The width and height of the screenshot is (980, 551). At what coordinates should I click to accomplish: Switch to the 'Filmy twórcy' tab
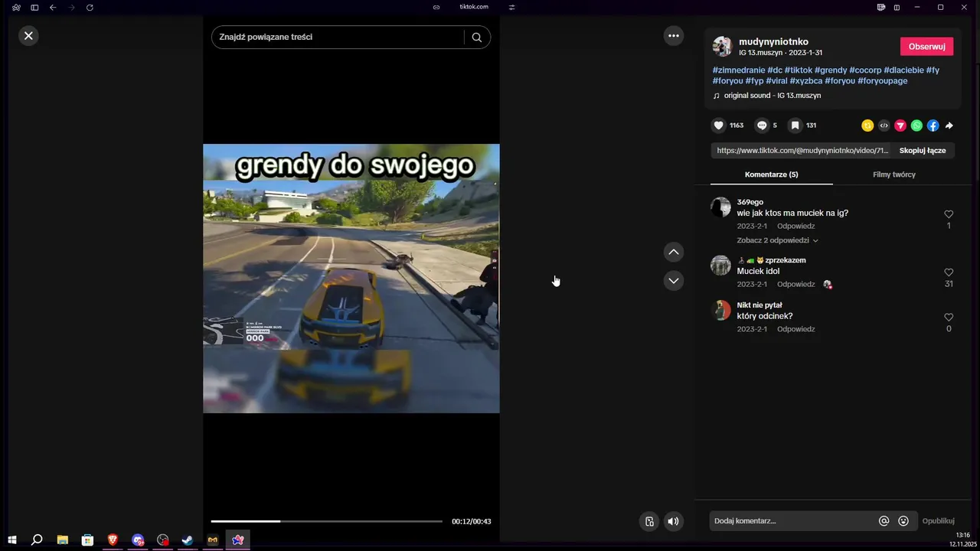tap(894, 174)
